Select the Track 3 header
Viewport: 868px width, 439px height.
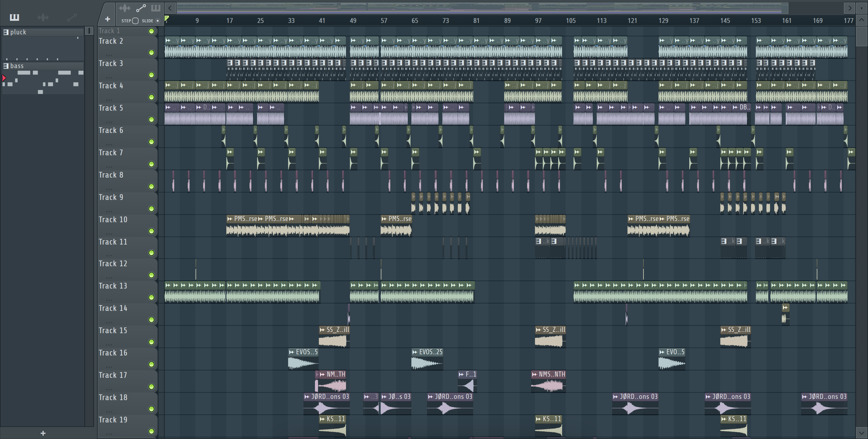(x=127, y=69)
